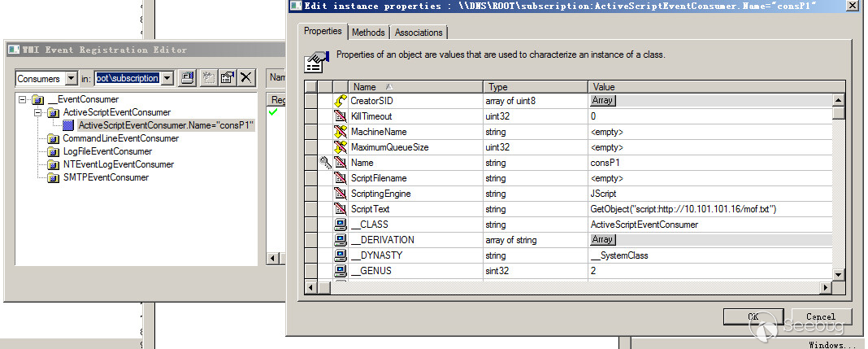This screenshot has width=868, height=349.
Task: Select the __GENUS value 2
Action: point(710,271)
